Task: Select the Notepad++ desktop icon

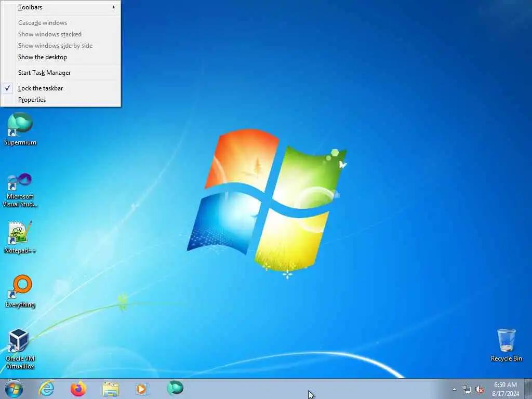Action: [x=20, y=237]
